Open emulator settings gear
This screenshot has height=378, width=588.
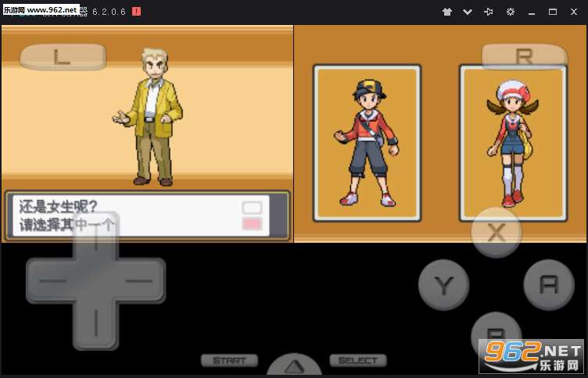point(511,12)
